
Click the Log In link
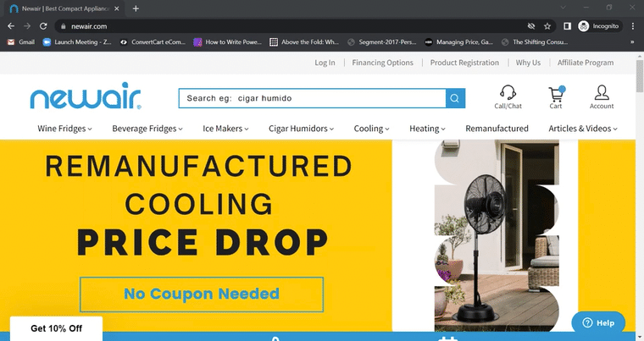pos(325,63)
